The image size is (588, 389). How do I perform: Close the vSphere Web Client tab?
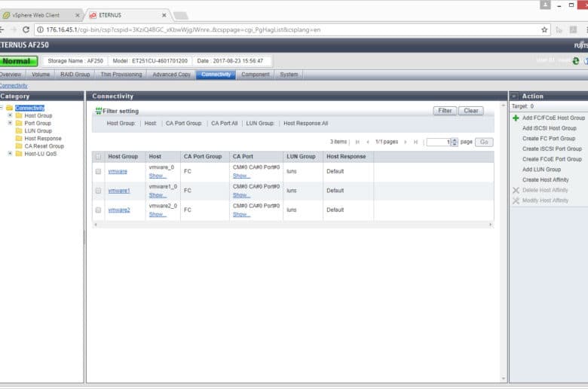pyautogui.click(x=77, y=15)
